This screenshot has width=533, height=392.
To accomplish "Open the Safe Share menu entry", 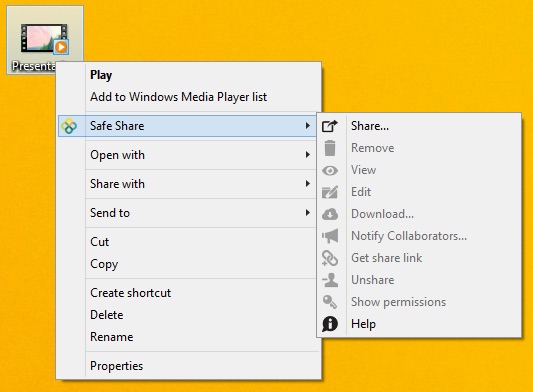I will [187, 126].
